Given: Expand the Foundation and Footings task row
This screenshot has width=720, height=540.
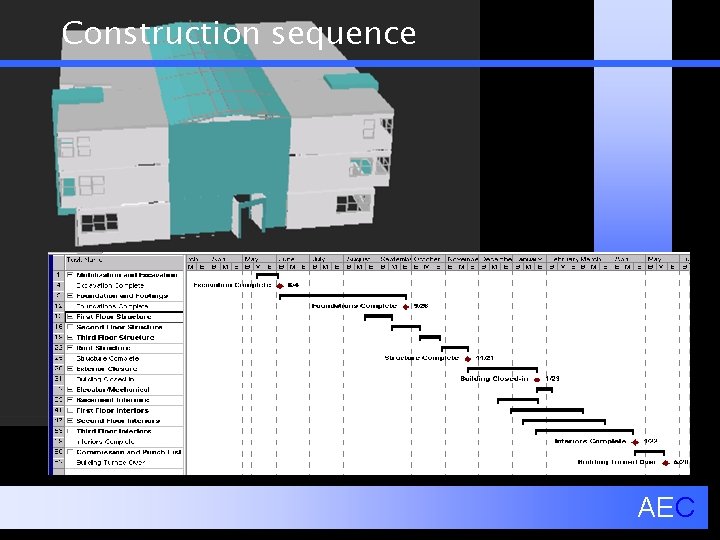Looking at the screenshot, I should coord(70,296).
